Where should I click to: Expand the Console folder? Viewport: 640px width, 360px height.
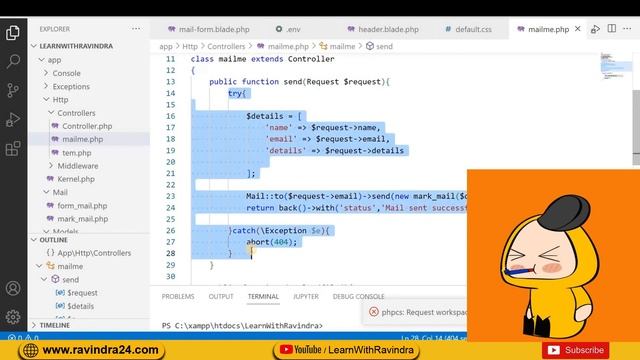[66, 73]
